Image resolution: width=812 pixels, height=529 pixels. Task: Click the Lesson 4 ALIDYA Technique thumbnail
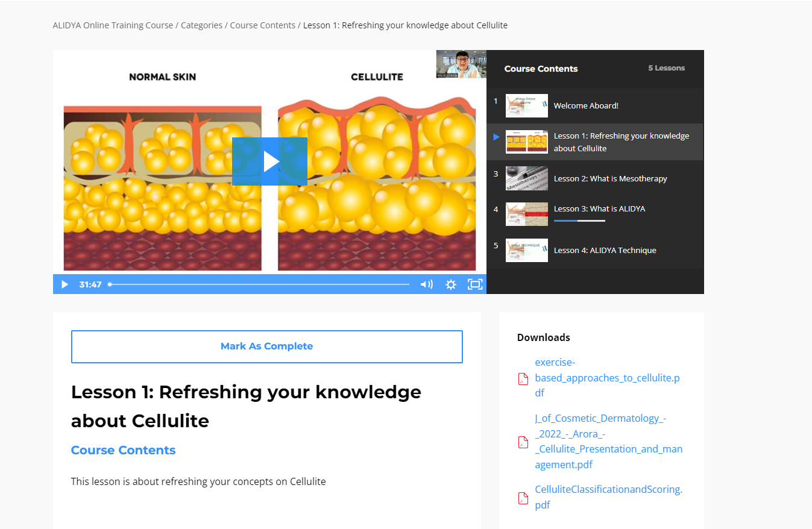[527, 250]
